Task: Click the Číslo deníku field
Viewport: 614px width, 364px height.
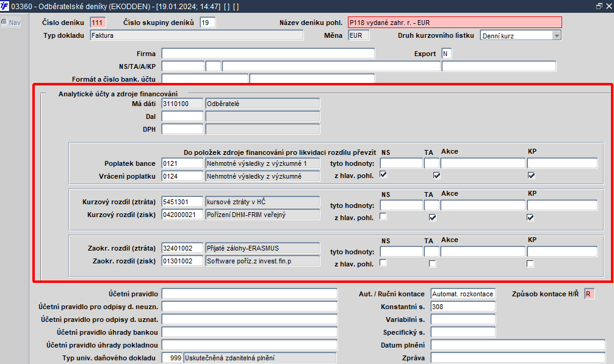Action: [98, 23]
